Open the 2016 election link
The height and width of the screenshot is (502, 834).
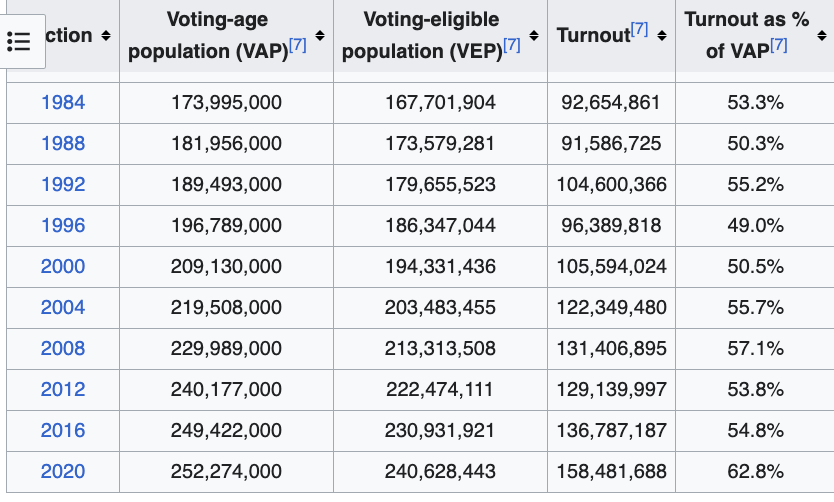(x=63, y=430)
